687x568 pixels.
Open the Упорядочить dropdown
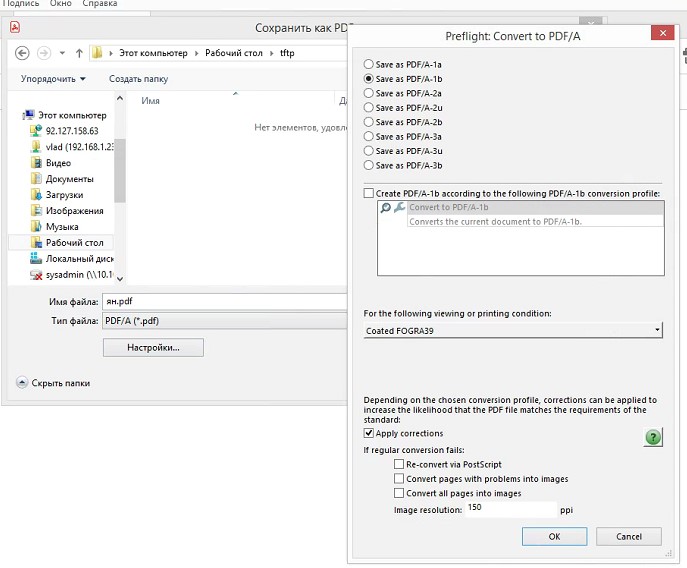[53, 79]
